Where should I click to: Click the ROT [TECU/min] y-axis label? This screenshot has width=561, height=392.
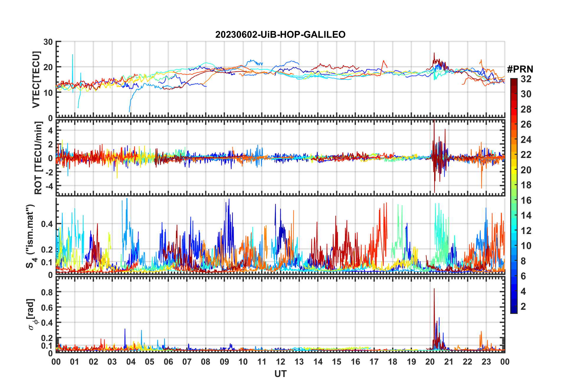(x=38, y=158)
